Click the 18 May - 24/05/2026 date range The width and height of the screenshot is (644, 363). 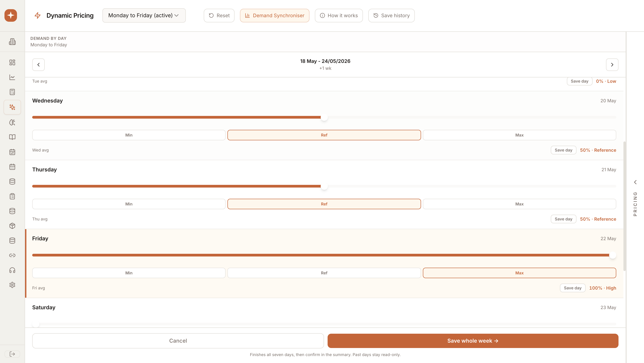click(325, 61)
